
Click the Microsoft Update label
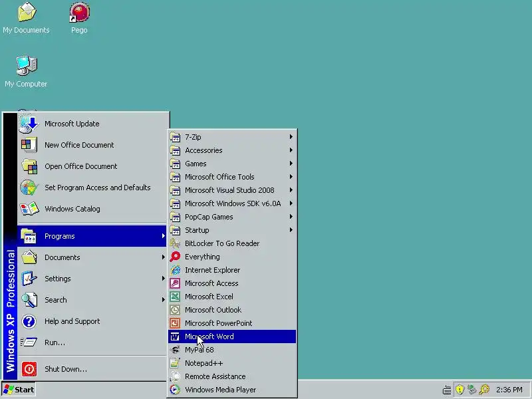click(x=72, y=124)
